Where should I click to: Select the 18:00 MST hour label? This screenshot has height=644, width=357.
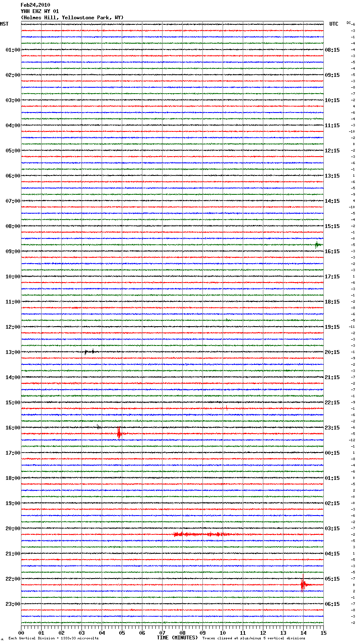pyautogui.click(x=13, y=478)
